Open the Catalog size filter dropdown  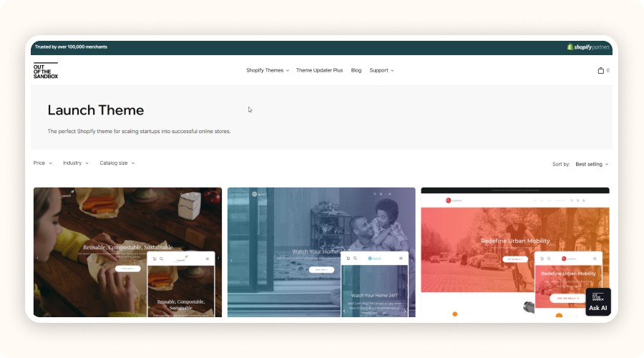tap(117, 163)
